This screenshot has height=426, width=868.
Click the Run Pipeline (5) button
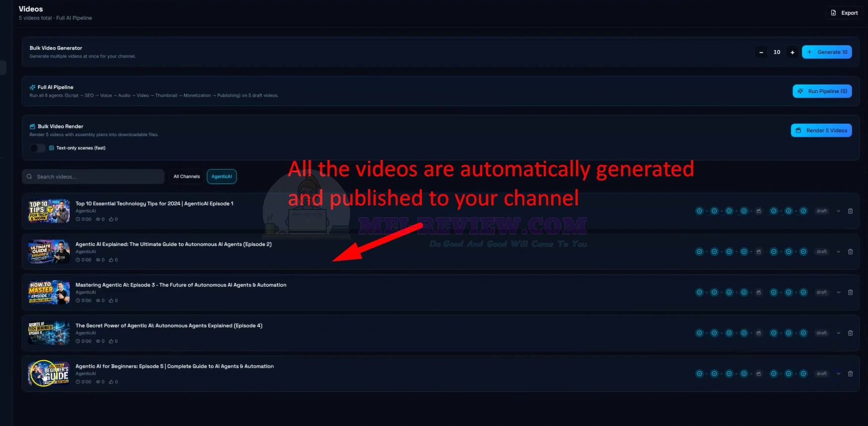click(x=822, y=91)
